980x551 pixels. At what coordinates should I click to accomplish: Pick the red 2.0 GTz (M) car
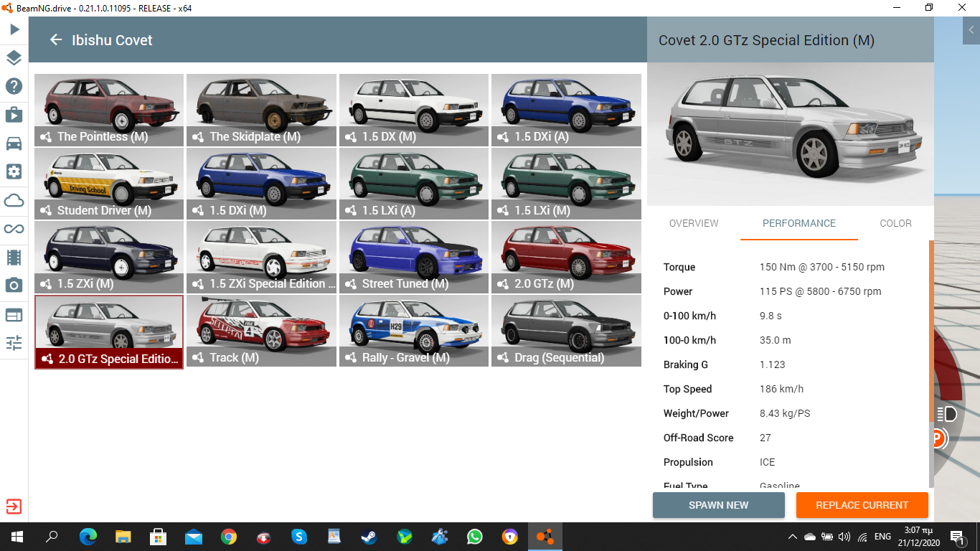pyautogui.click(x=567, y=257)
